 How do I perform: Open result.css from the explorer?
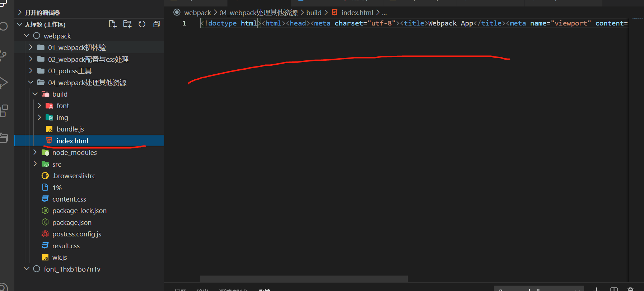click(x=66, y=246)
